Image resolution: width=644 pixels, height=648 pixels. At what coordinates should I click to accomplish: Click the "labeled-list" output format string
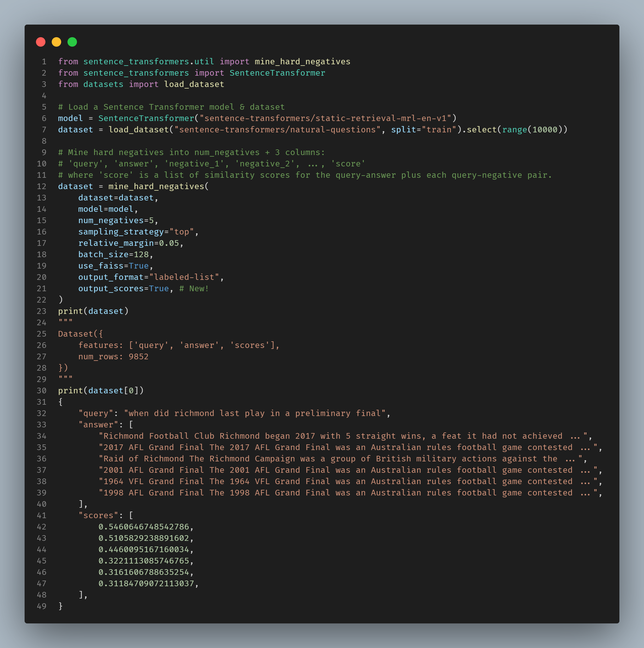point(184,277)
